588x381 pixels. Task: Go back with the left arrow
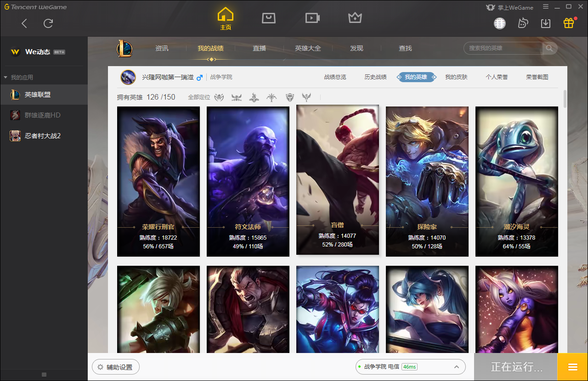tap(24, 23)
